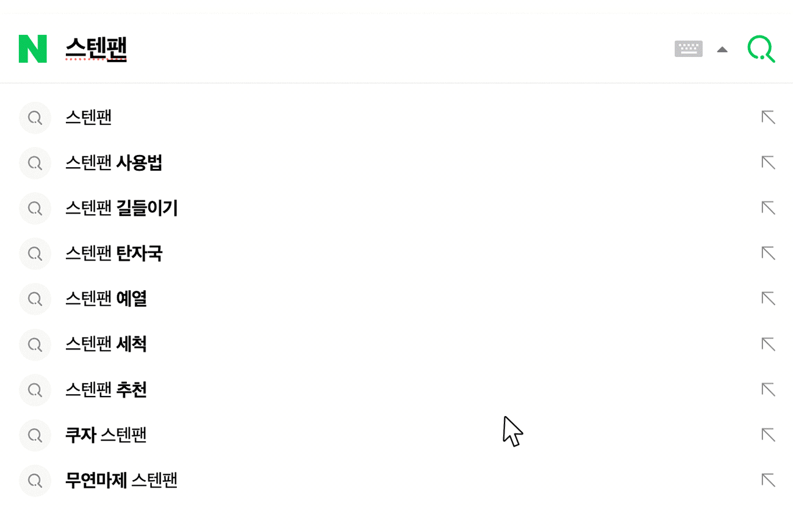Click the 스텐팬 세척 suggestion
793x532 pixels.
[x=106, y=345]
